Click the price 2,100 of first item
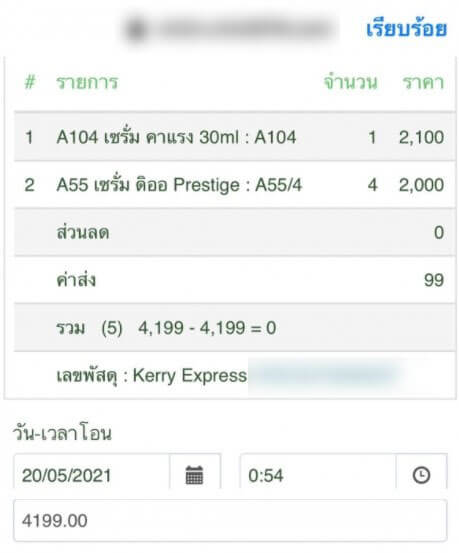This screenshot has width=459, height=553. (421, 137)
